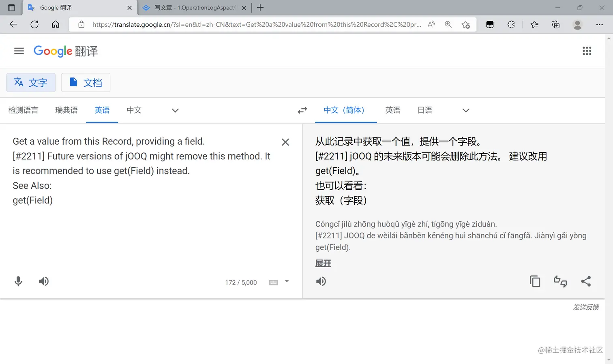The width and height of the screenshot is (613, 364).
Task: Open the browser profile avatar
Action: pos(577,24)
